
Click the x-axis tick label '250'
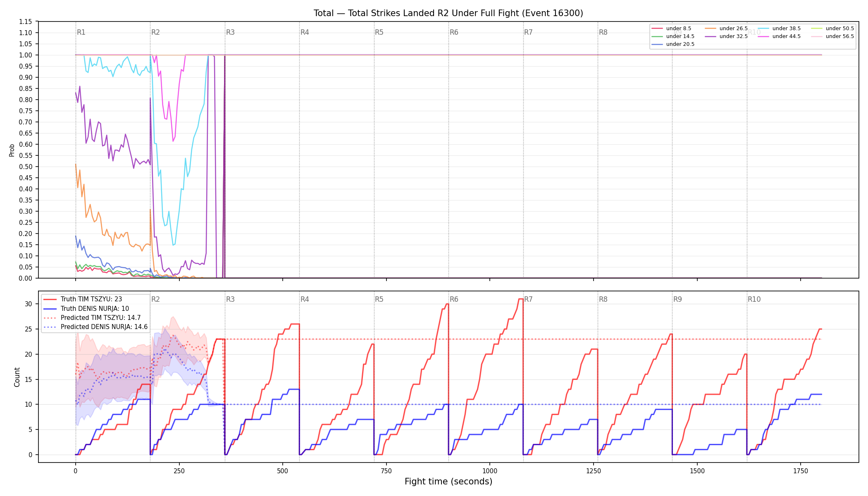point(179,471)
